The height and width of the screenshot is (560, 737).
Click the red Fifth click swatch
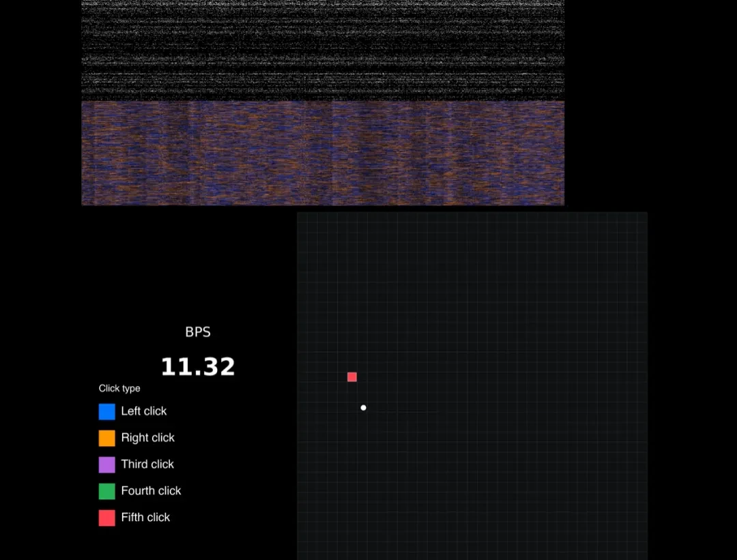click(x=106, y=518)
